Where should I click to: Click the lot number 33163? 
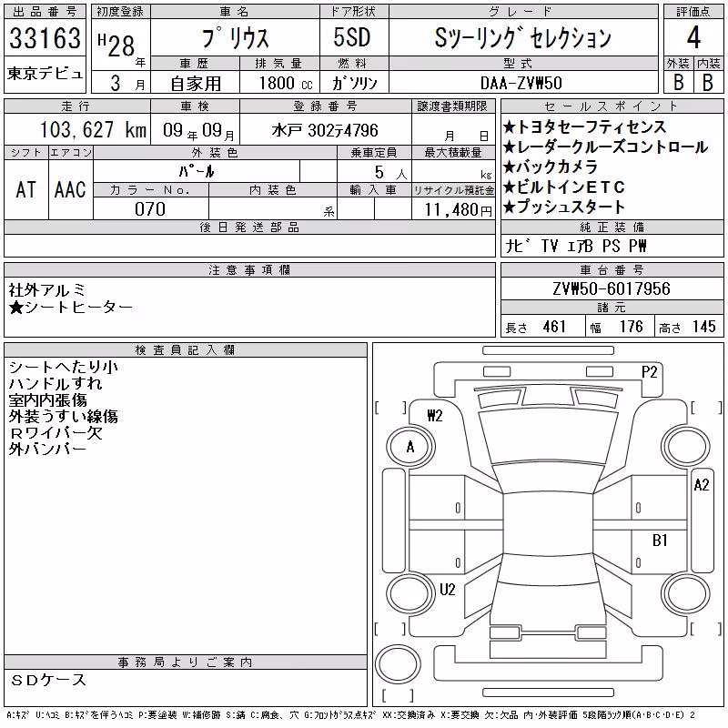[x=45, y=38]
